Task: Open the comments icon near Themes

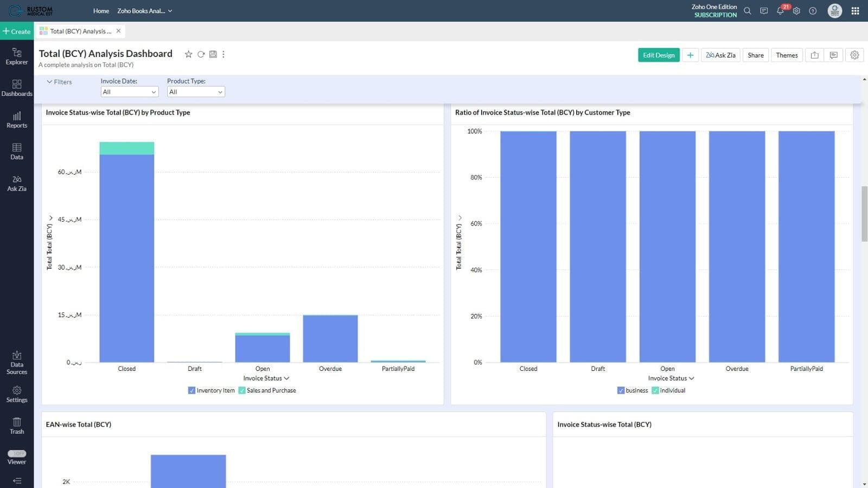Action: tap(834, 55)
